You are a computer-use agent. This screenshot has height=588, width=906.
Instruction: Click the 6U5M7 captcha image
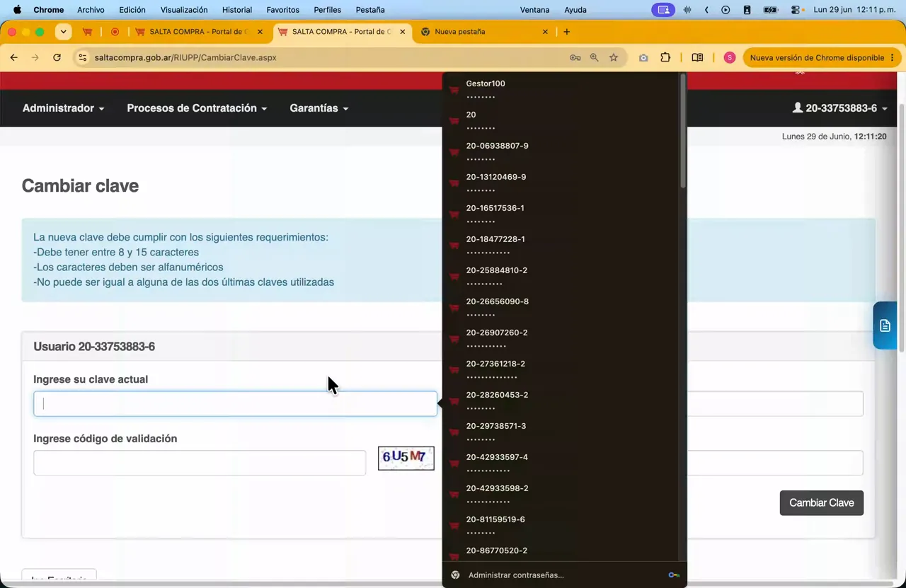coord(406,458)
